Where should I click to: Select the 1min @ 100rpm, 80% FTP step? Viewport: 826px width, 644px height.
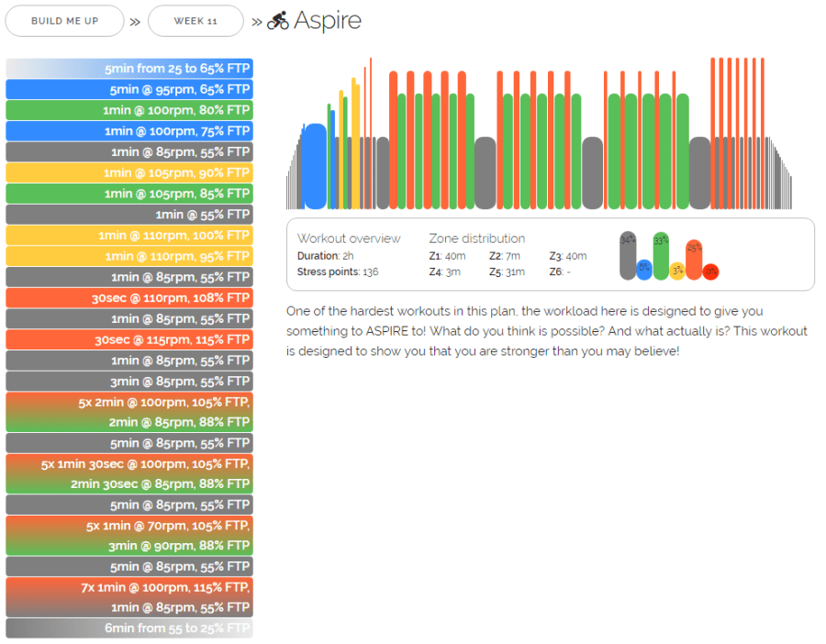(x=129, y=110)
